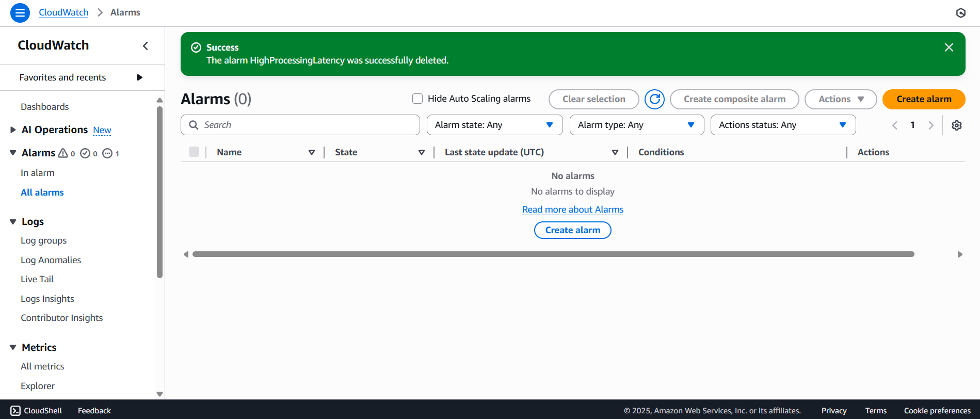This screenshot has width=980, height=419.
Task: Click the top-right hexagon settings icon
Action: pos(960,13)
